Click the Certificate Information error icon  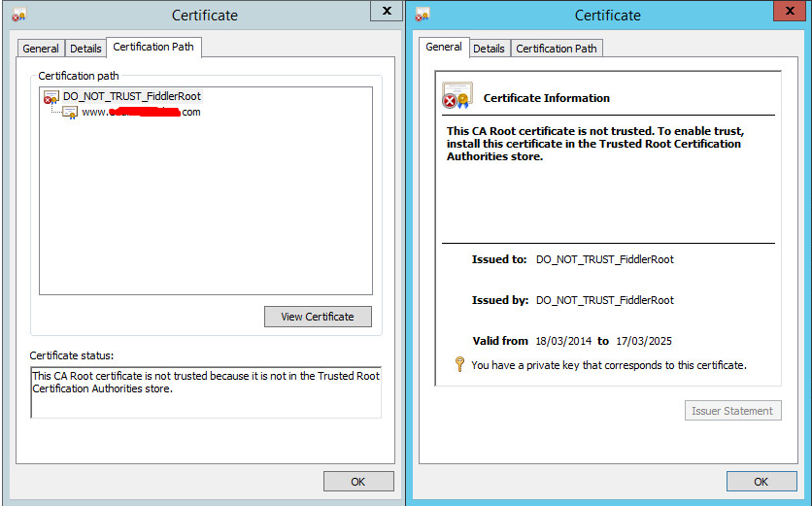457,95
